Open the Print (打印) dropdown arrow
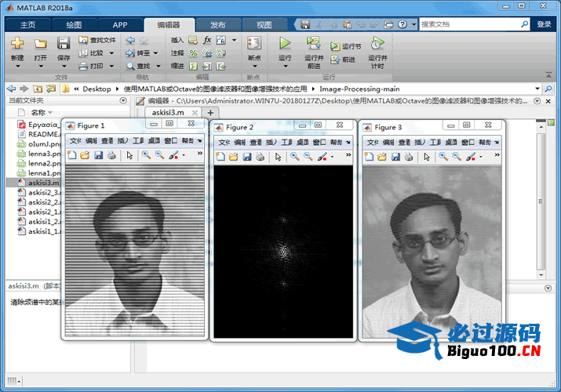 111,66
